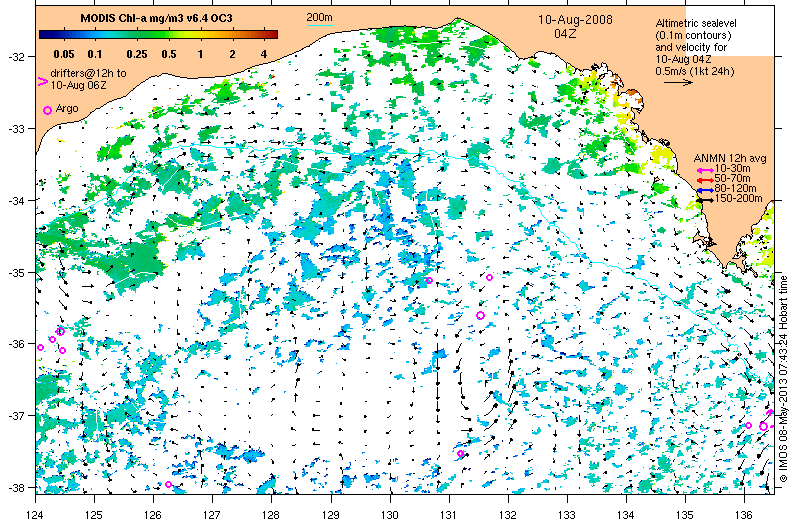Click the 'ANMN 12h avg' heading
The width and height of the screenshot is (800, 520).
click(730, 158)
